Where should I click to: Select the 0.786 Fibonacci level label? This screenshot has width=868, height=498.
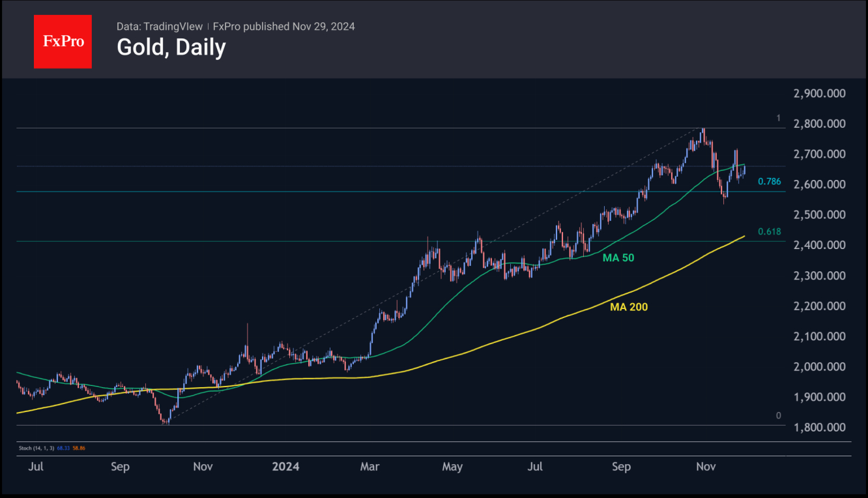tap(770, 182)
